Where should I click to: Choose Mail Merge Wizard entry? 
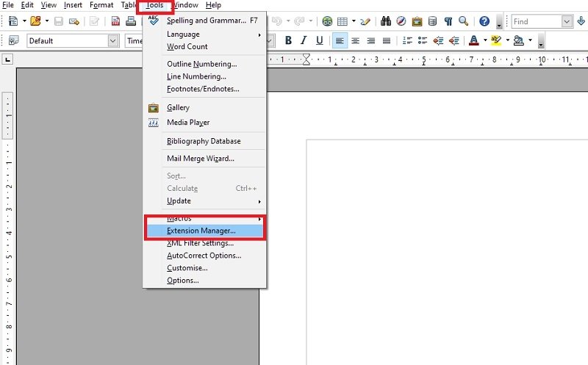pos(205,159)
